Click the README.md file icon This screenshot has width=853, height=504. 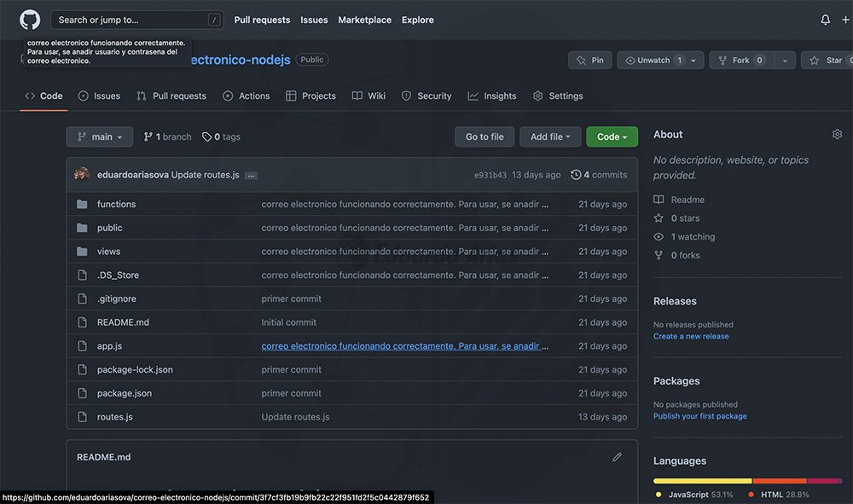[x=82, y=322]
